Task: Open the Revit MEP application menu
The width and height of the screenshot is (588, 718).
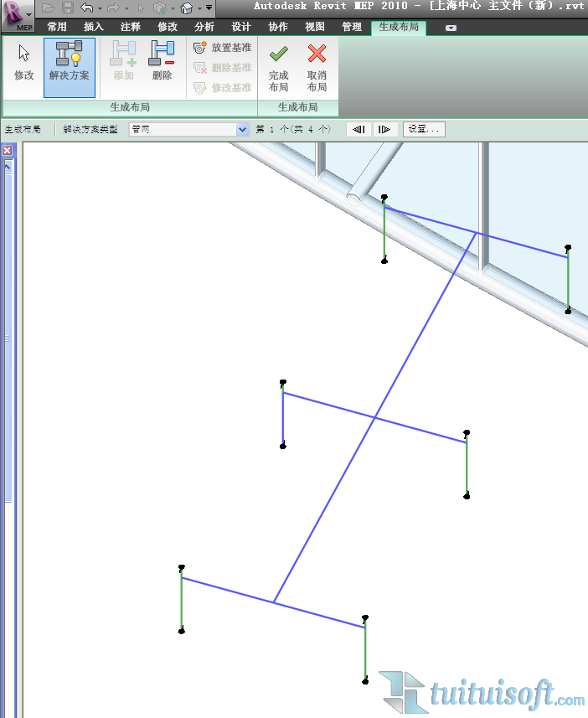Action: 18,11
